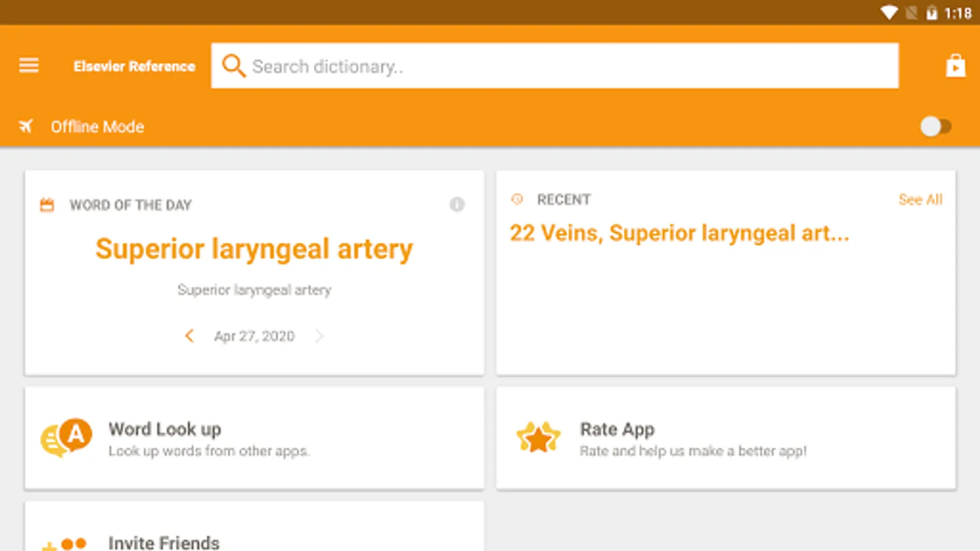The height and width of the screenshot is (551, 980).
Task: Focus the Search dictionary field
Action: pos(555,66)
